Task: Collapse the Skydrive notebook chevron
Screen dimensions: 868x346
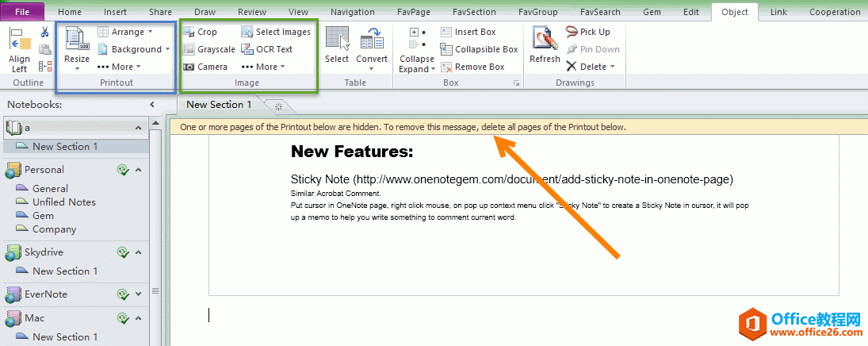Action: [x=139, y=252]
